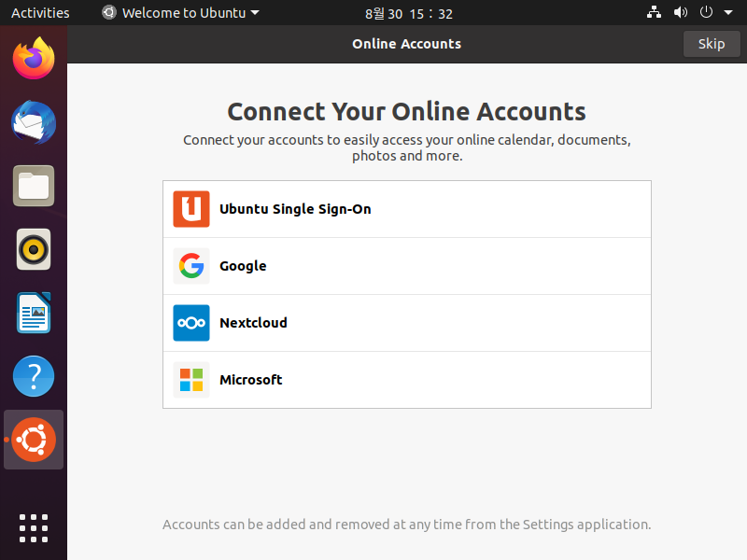This screenshot has width=747, height=560.
Task: Expand the system menu arrow
Action: 728,13
